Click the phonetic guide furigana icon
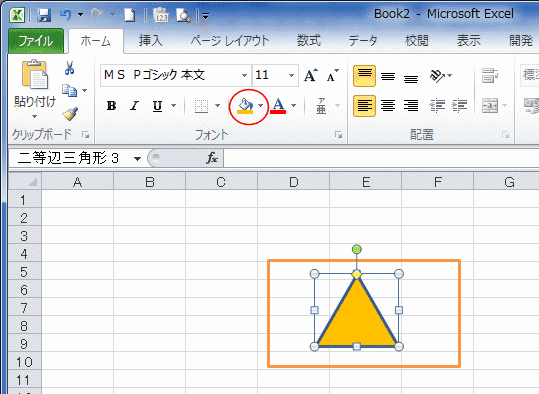Image resolution: width=539 pixels, height=394 pixels. pos(321,106)
